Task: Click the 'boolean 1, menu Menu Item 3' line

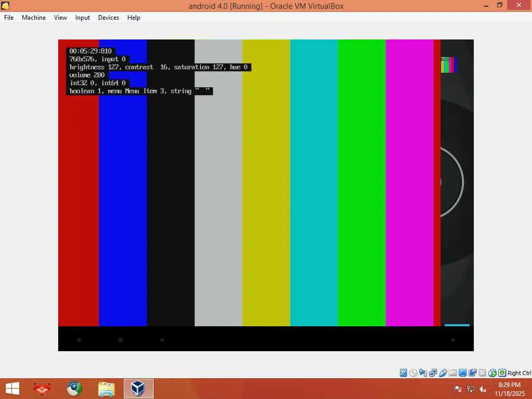Action: (x=139, y=91)
